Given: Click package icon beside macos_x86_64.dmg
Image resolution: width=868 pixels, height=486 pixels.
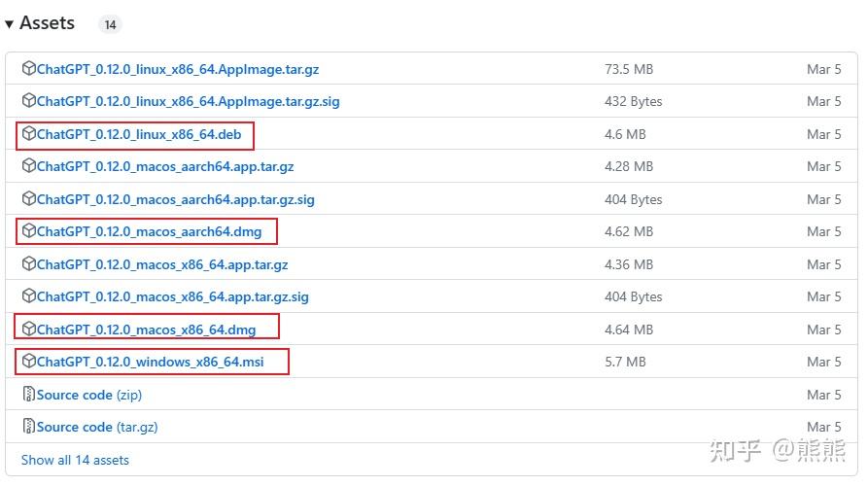Looking at the screenshot, I should pyautogui.click(x=29, y=329).
